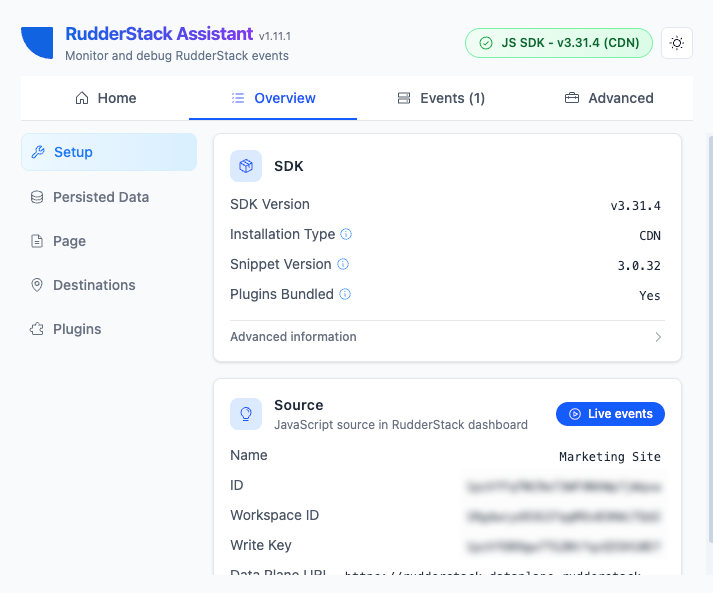Open the Plugins sidebar section
Image resolution: width=713 pixels, height=593 pixels.
(x=109, y=329)
